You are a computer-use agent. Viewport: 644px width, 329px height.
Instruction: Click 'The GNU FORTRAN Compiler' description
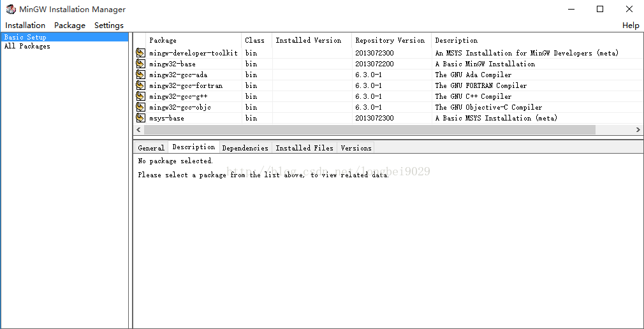click(481, 85)
